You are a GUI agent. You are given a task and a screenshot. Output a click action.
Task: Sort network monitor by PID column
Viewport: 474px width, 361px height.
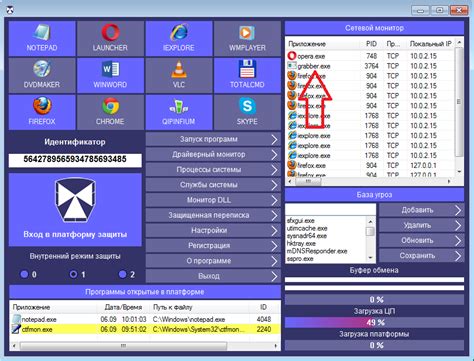(x=371, y=44)
